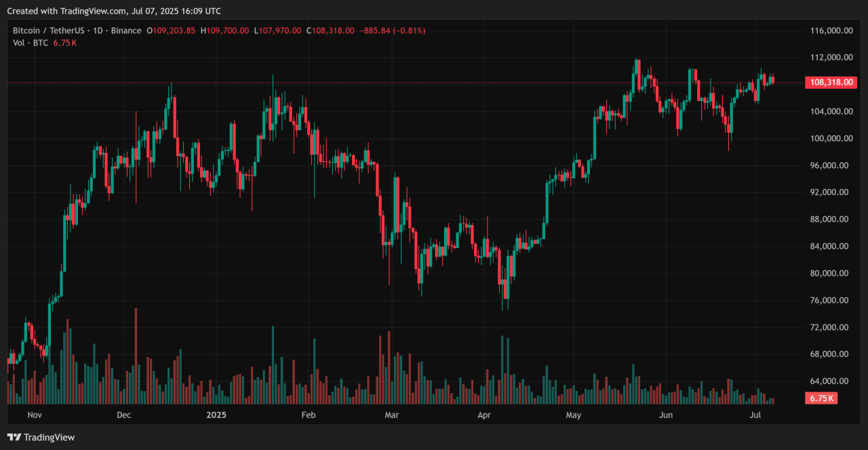Click the −885.84 (−0.81%) change value

[392, 30]
